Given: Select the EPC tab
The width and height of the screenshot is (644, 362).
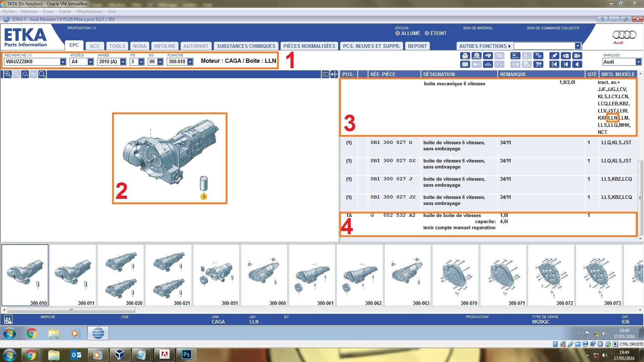Looking at the screenshot, I should [74, 45].
